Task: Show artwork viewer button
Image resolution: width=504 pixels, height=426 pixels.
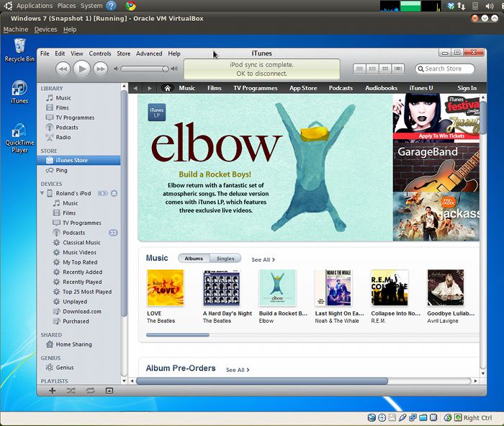Action: pyautogui.click(x=109, y=391)
